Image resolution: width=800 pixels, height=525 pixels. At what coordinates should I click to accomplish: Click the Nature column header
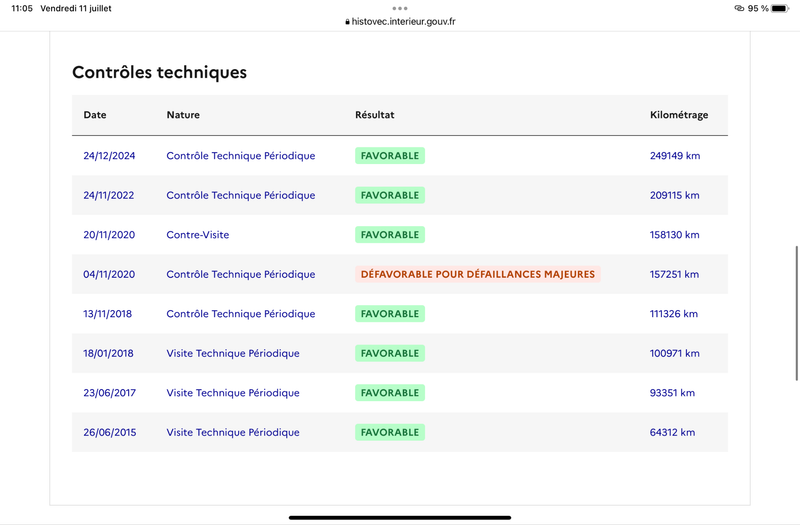183,115
